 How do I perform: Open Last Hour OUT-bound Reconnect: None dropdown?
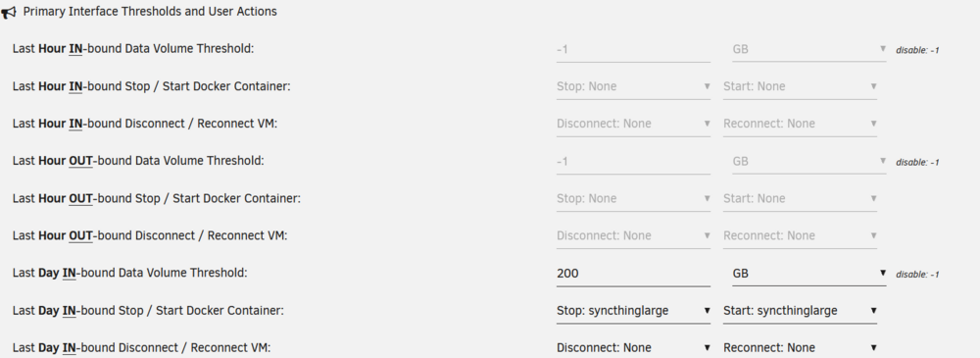click(800, 236)
